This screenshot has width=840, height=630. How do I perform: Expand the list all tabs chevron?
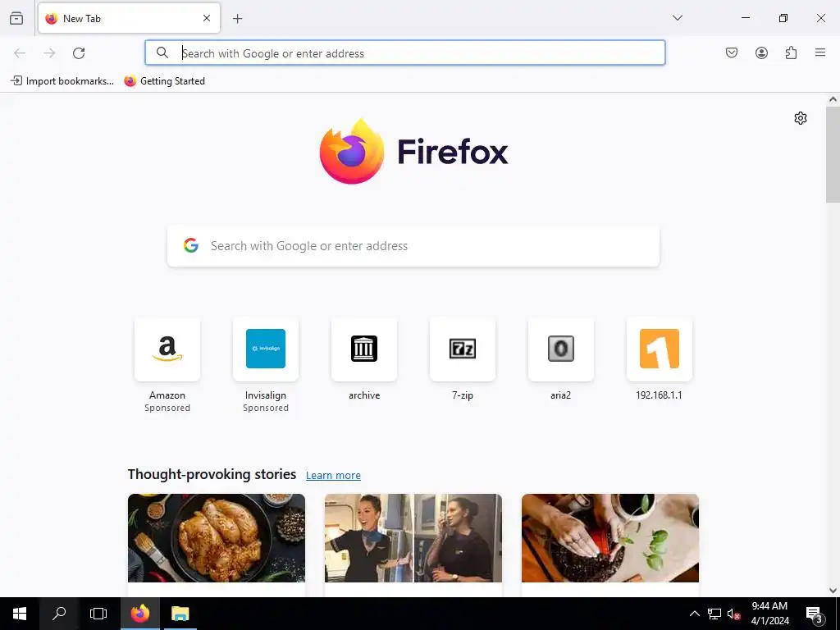tap(677, 18)
